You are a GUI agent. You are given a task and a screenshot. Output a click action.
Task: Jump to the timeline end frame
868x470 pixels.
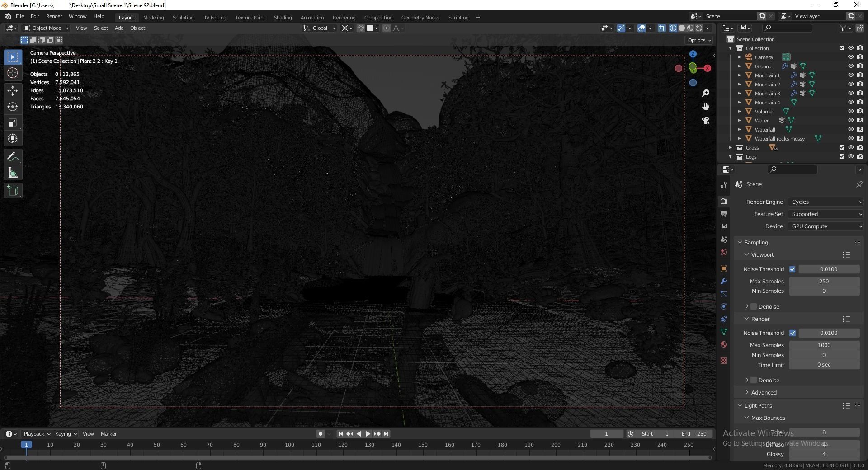point(386,434)
